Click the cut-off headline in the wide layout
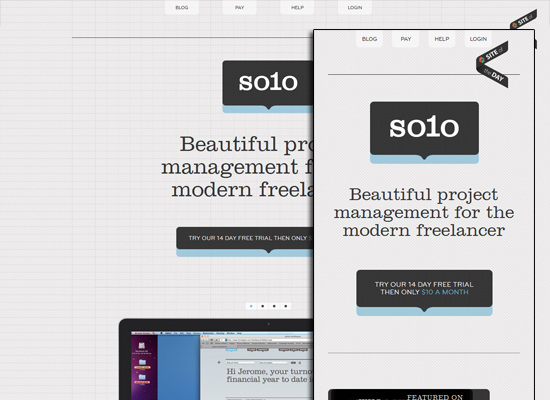This screenshot has width=550, height=400. coord(237,167)
